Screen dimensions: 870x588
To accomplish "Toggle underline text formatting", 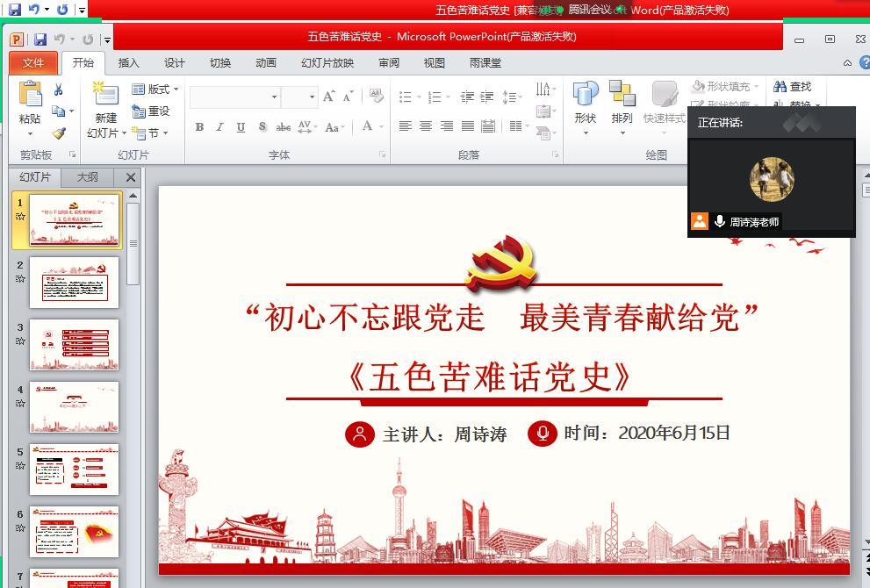I will [241, 127].
